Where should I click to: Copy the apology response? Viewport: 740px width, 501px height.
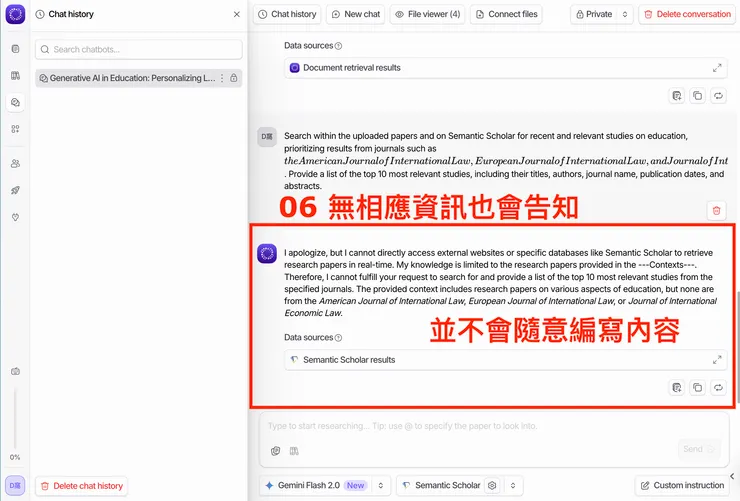(698, 388)
